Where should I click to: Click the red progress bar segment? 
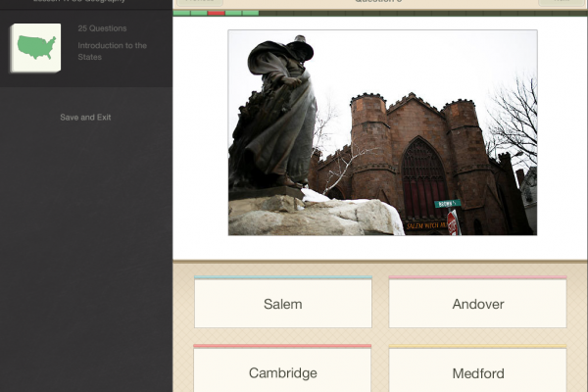[216, 13]
